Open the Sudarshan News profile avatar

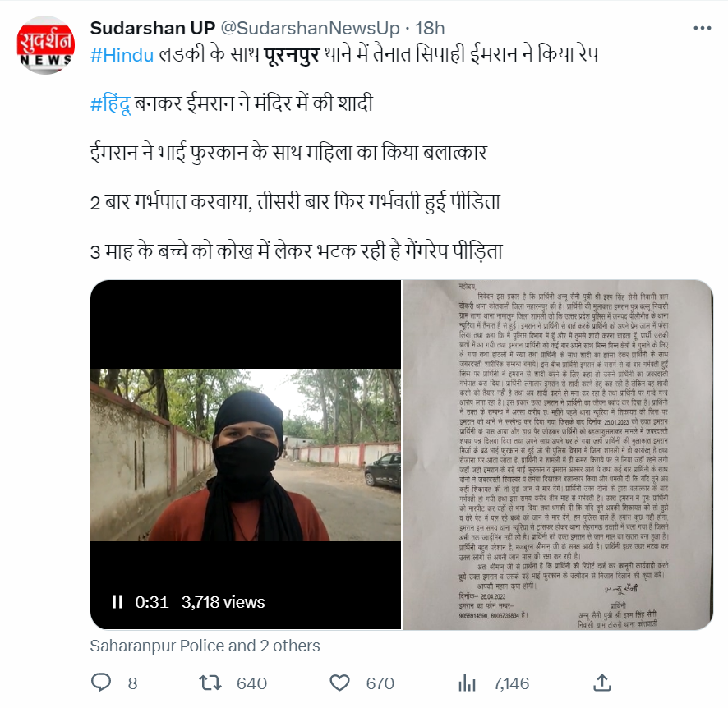[45, 45]
